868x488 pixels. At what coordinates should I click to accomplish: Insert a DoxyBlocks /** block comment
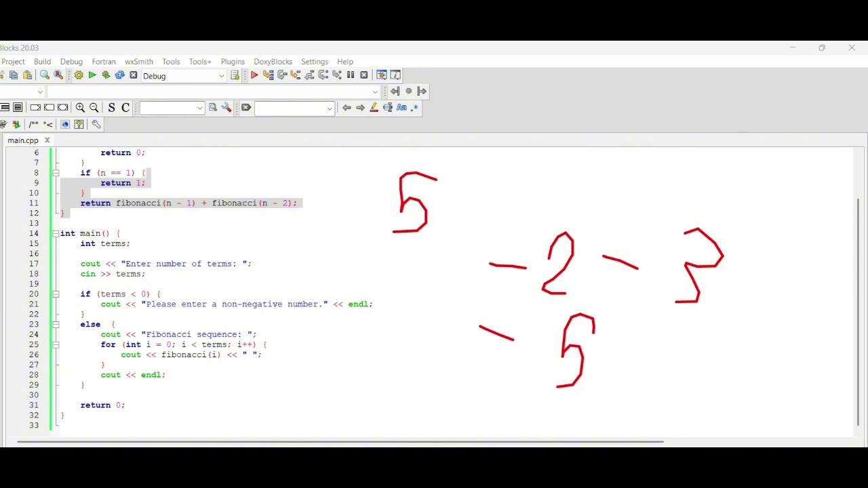coord(34,125)
